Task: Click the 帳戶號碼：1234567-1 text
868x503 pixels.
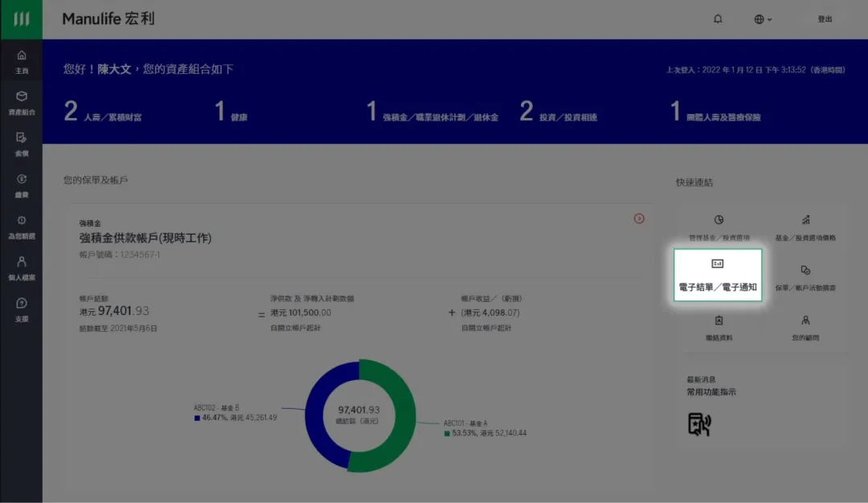Action: [x=120, y=255]
